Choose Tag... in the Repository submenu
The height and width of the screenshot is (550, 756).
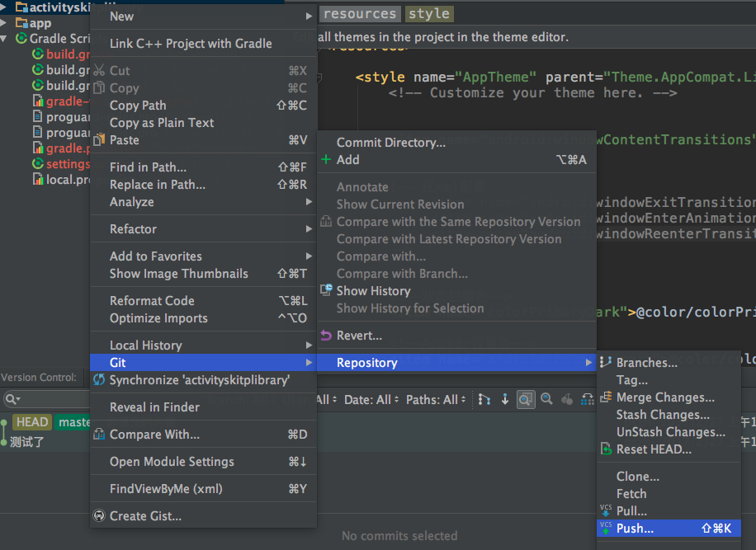[x=669, y=380]
